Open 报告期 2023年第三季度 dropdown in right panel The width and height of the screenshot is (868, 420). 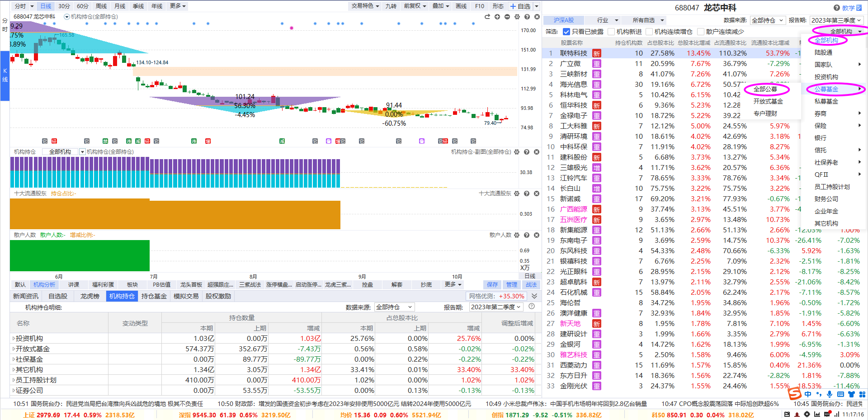point(836,20)
